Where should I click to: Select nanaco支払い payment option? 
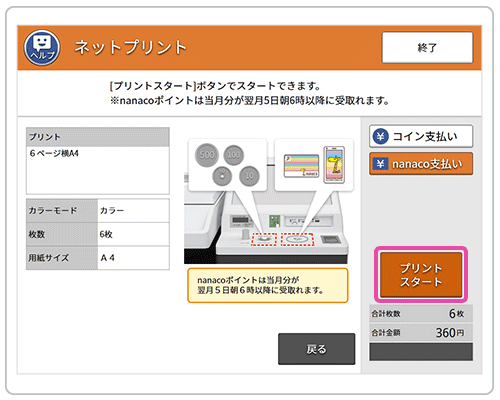point(421,164)
